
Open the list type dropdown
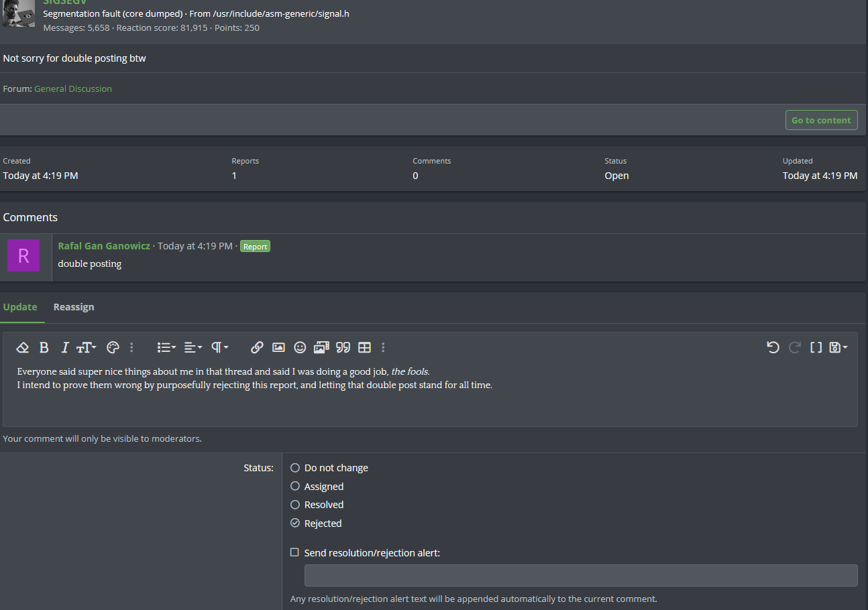click(166, 347)
